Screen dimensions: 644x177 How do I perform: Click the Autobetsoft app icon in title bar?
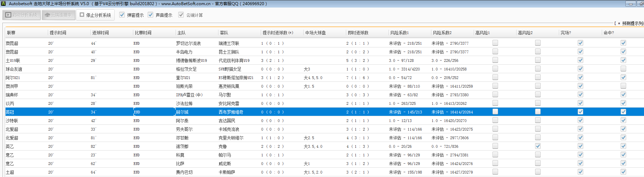(x=3, y=3)
